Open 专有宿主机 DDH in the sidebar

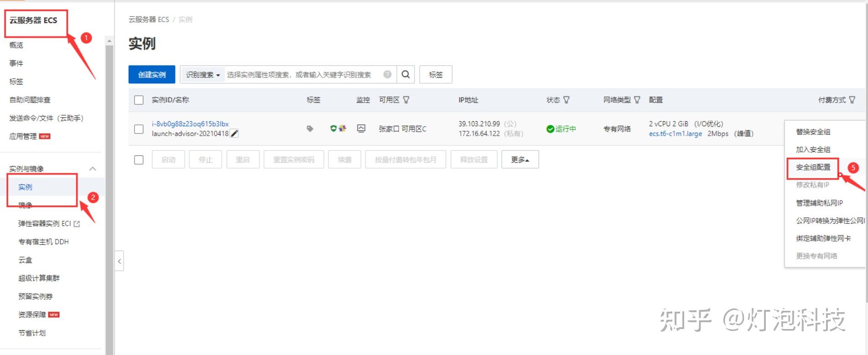(44, 242)
